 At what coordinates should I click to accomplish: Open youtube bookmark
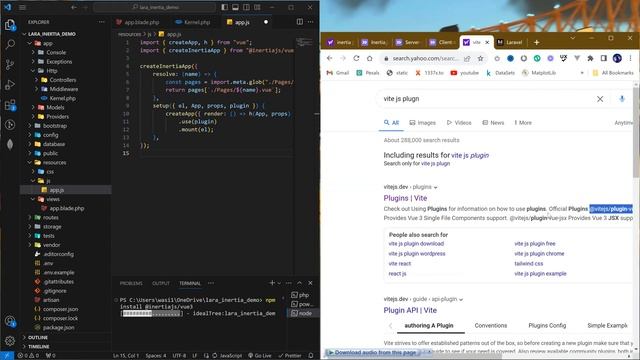point(464,73)
